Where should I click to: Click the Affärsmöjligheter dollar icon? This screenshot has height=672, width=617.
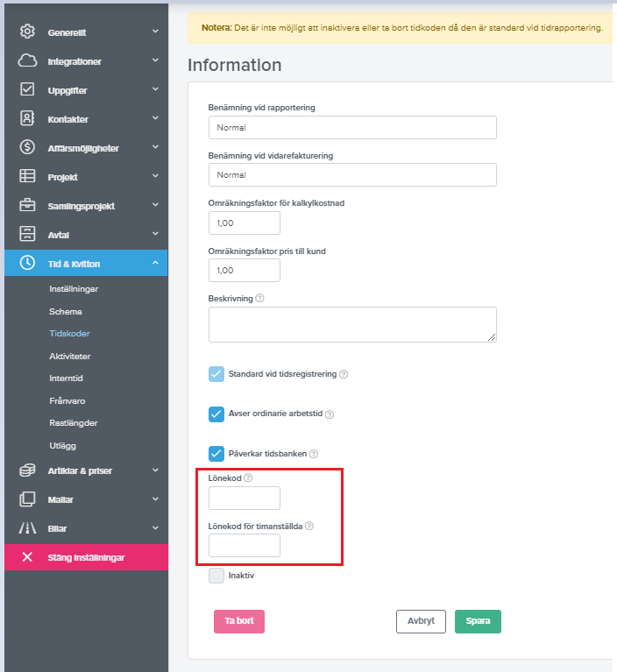pyautogui.click(x=27, y=148)
